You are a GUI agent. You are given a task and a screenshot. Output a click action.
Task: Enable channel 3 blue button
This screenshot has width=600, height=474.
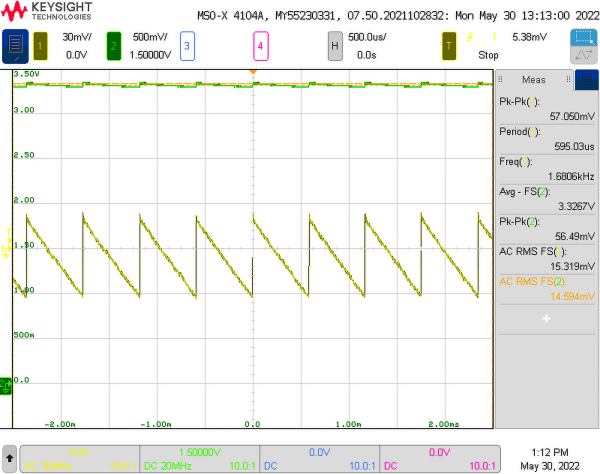(x=187, y=46)
